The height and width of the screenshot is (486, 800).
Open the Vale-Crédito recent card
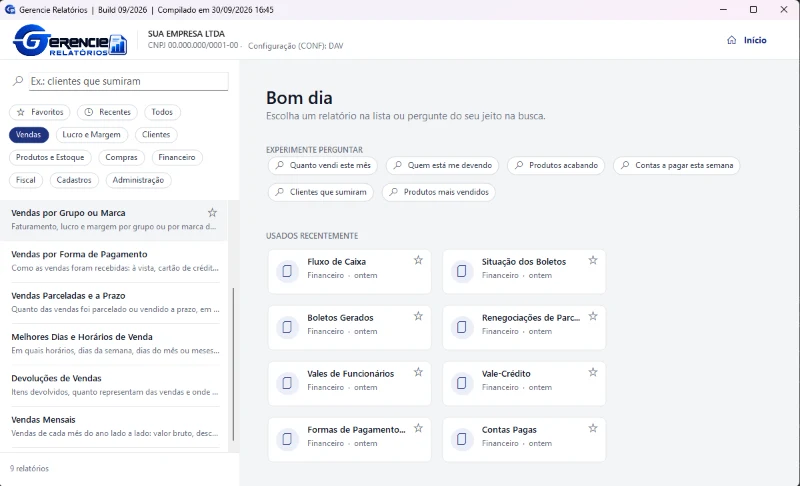pos(524,383)
